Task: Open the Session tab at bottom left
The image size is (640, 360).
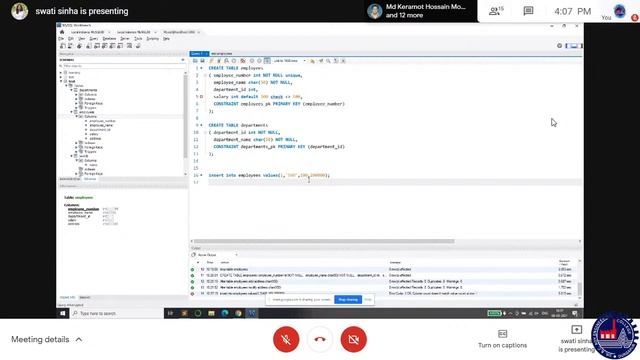Action: [x=84, y=297]
